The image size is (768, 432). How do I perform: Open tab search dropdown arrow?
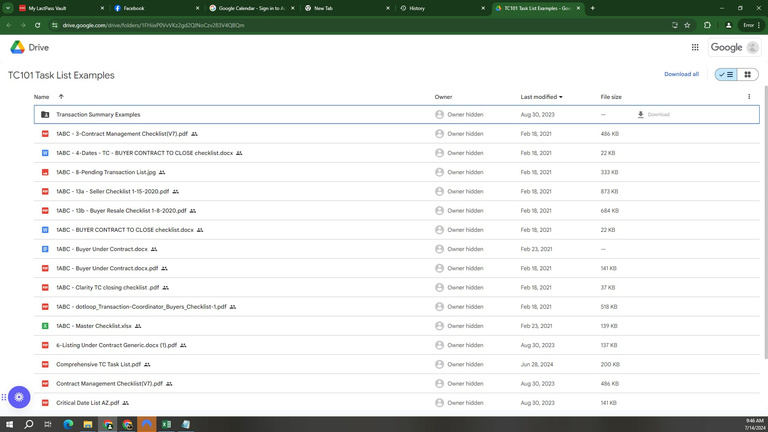point(8,8)
